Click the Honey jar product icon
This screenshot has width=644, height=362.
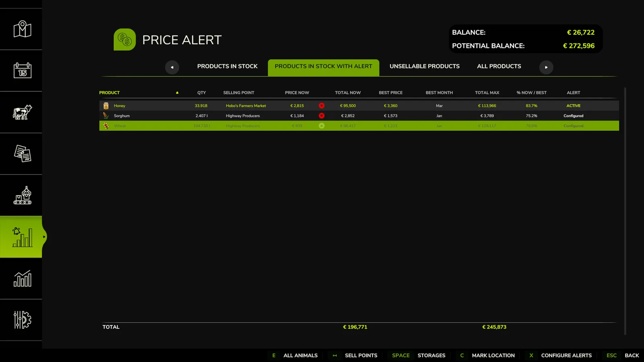click(106, 106)
